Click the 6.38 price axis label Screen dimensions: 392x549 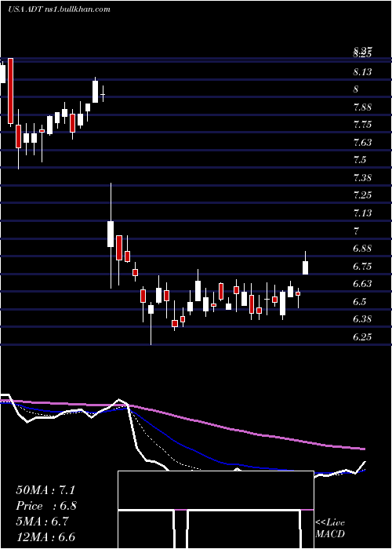point(362,319)
